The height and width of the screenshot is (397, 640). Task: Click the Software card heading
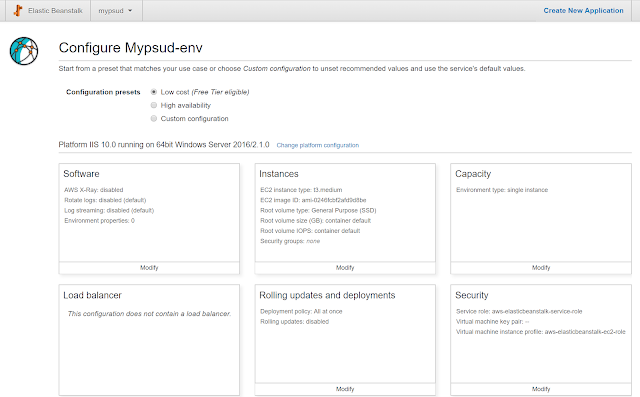pyautogui.click(x=81, y=174)
